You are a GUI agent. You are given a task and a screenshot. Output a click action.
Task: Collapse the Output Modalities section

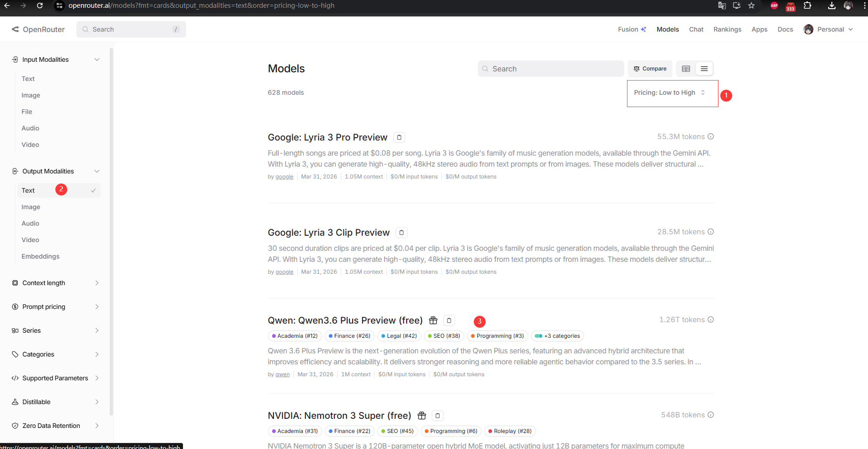tap(55, 171)
